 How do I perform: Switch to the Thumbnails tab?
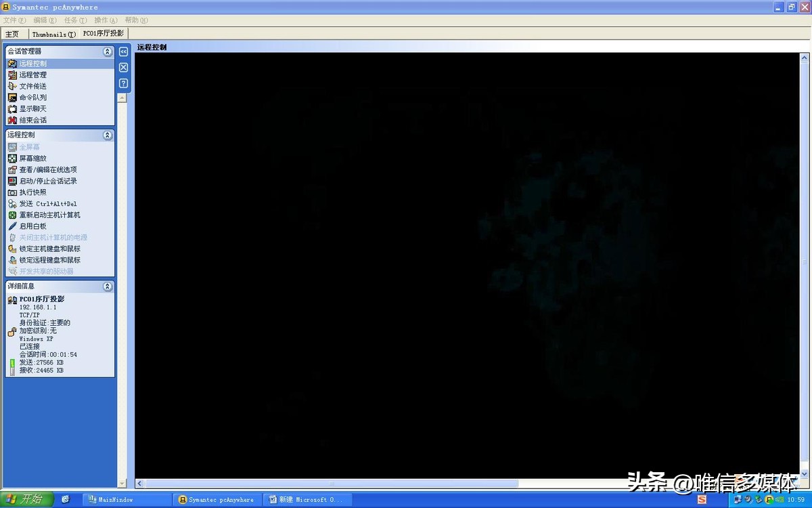[x=54, y=34]
